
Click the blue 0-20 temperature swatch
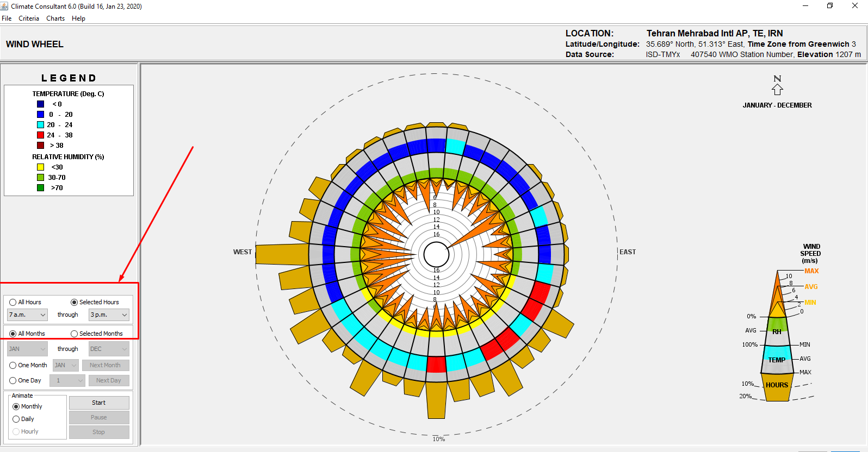40,114
